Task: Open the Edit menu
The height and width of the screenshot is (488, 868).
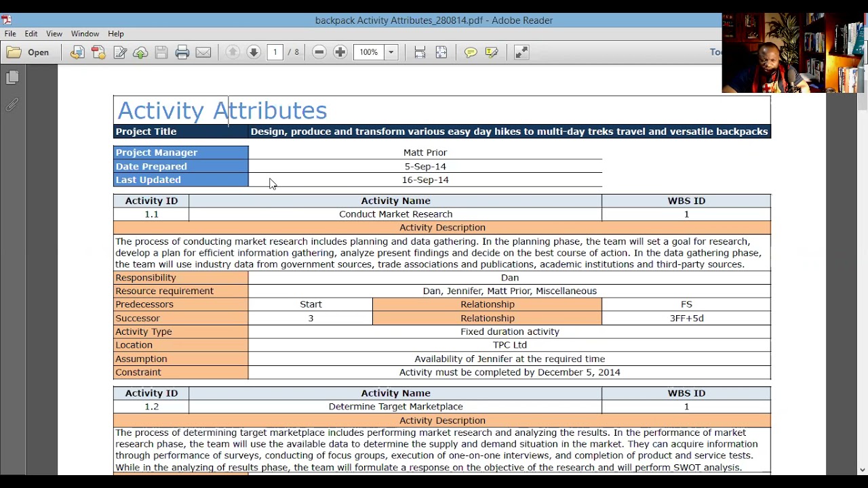Action: 31,33
